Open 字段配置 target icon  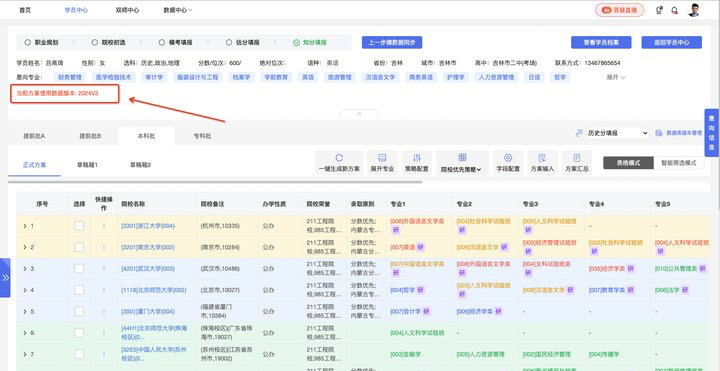pos(508,158)
